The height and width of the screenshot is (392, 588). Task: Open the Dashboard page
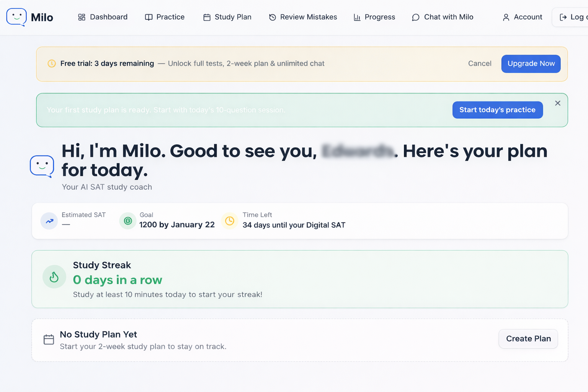tap(103, 17)
